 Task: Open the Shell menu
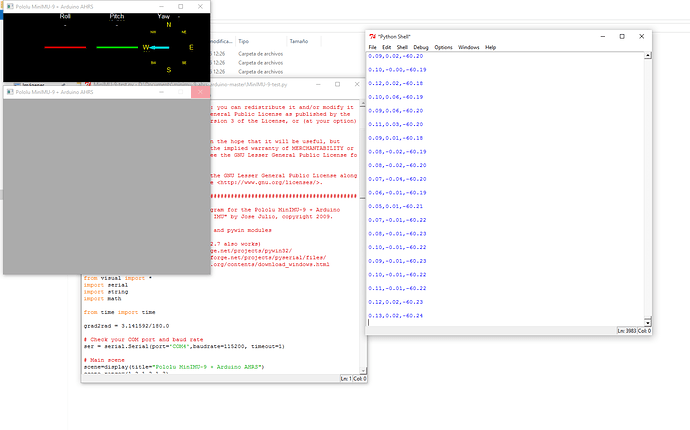tap(402, 47)
